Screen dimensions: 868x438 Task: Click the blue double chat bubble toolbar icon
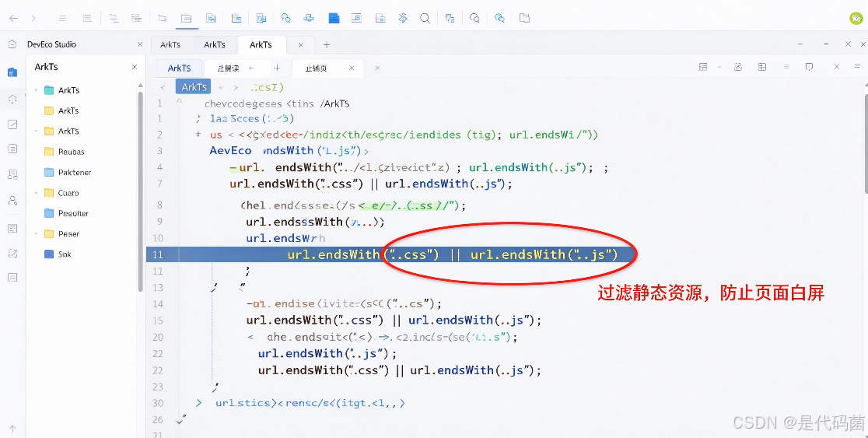499,18
